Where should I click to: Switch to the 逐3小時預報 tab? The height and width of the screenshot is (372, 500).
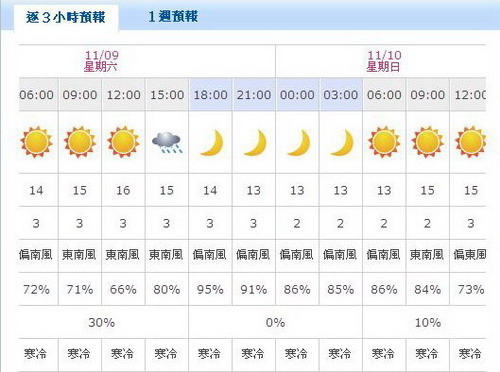[x=66, y=17]
